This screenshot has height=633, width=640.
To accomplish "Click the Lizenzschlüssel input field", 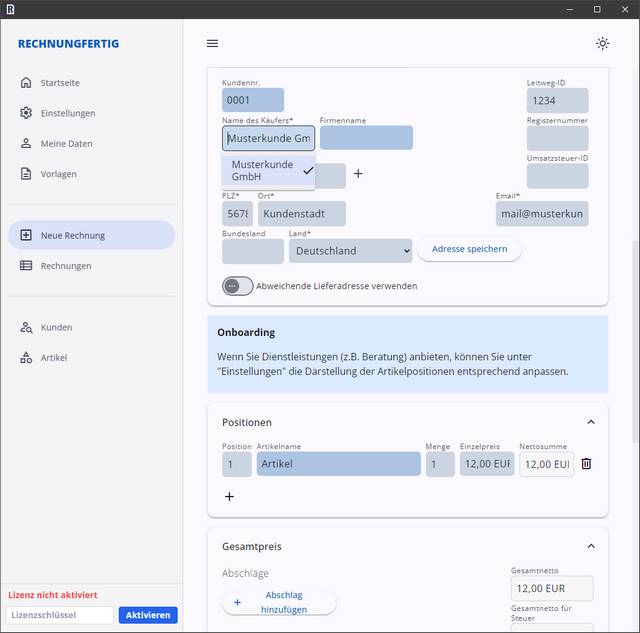I will pyautogui.click(x=60, y=615).
